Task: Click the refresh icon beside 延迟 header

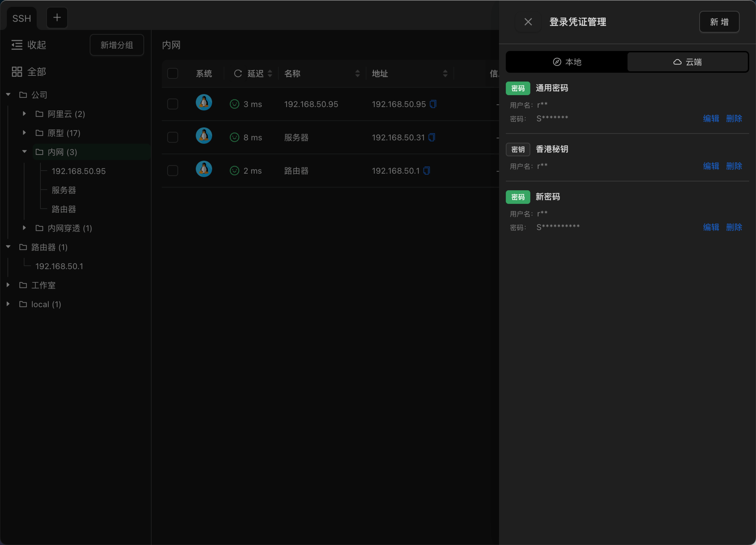Action: tap(238, 73)
